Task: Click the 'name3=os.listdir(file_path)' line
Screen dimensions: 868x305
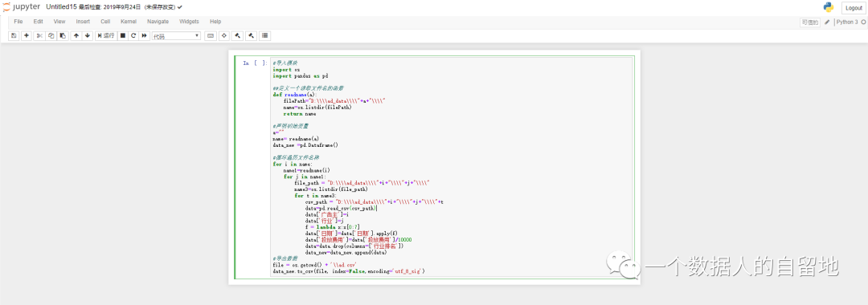Action: coord(330,189)
